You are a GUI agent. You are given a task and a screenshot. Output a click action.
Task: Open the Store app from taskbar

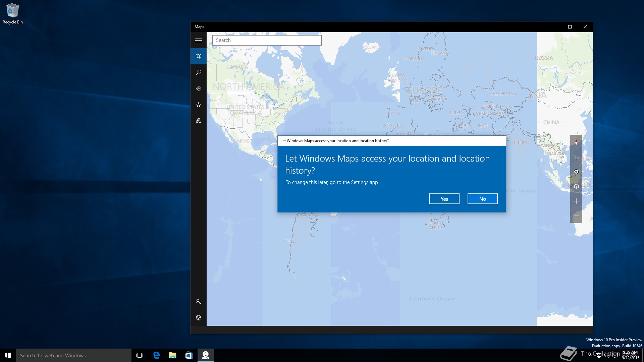click(189, 355)
